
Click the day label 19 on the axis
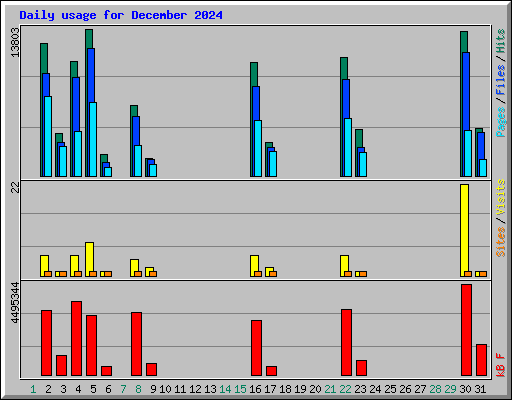click(300, 389)
